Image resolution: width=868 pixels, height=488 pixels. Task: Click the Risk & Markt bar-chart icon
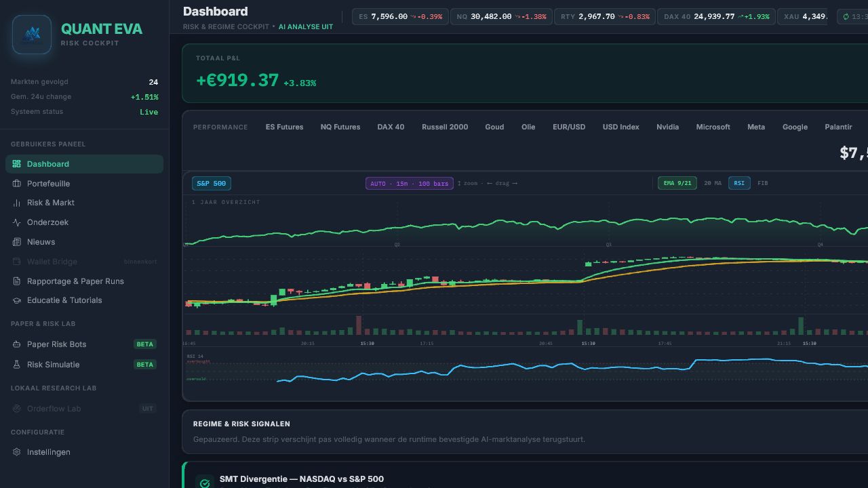[x=17, y=203]
